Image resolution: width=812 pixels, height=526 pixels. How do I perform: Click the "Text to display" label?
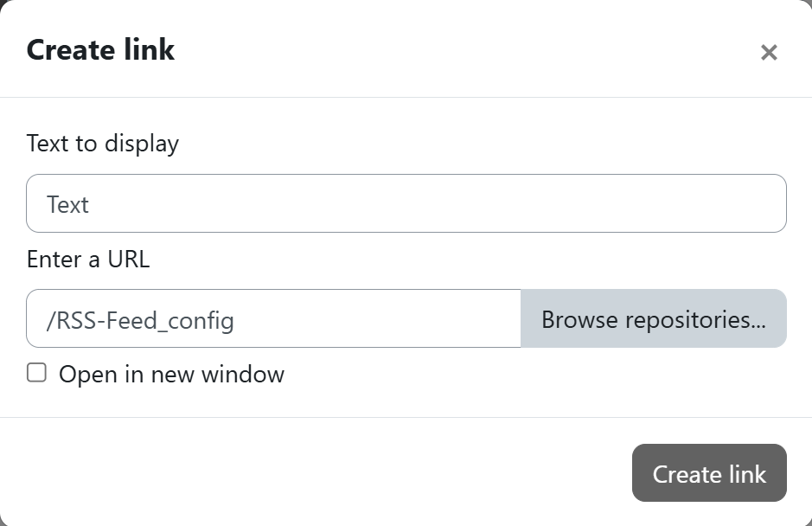[103, 144]
